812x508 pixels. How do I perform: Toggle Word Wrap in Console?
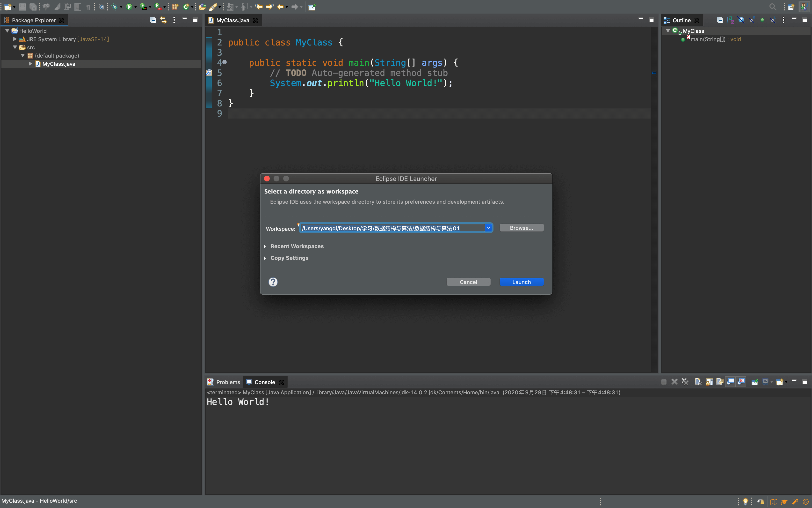click(719, 382)
